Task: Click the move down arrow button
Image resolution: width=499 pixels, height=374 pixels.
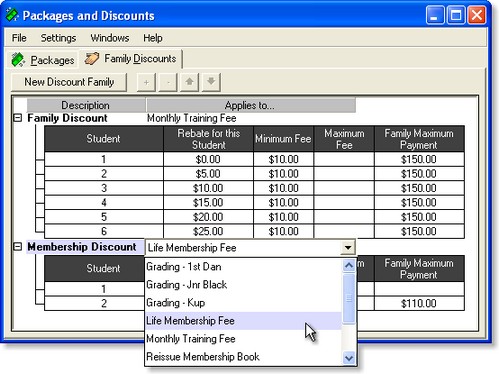Action: [x=211, y=82]
